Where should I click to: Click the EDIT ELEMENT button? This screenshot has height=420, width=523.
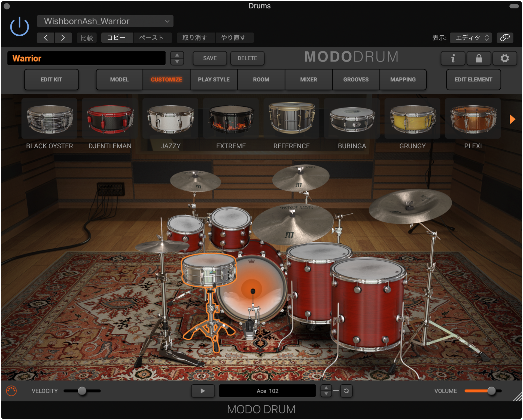click(x=473, y=79)
